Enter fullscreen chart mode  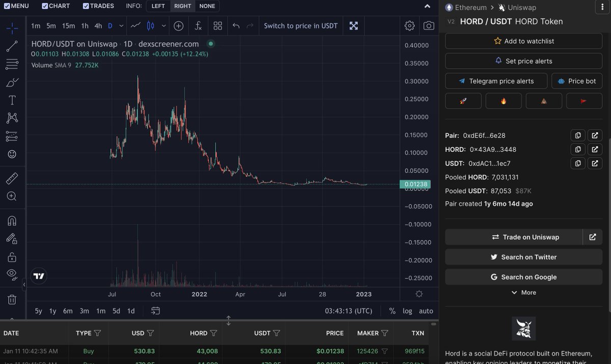point(353,26)
